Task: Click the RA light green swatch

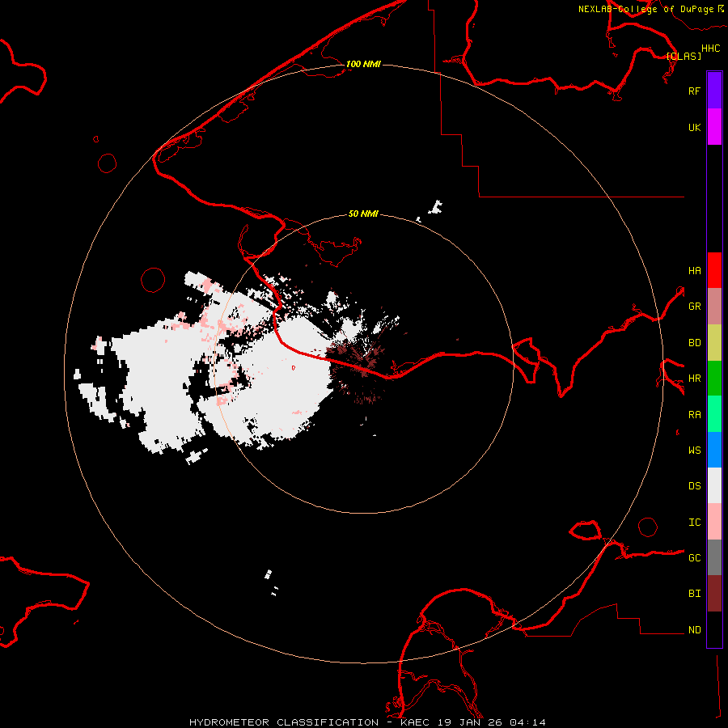Action: pos(714,414)
